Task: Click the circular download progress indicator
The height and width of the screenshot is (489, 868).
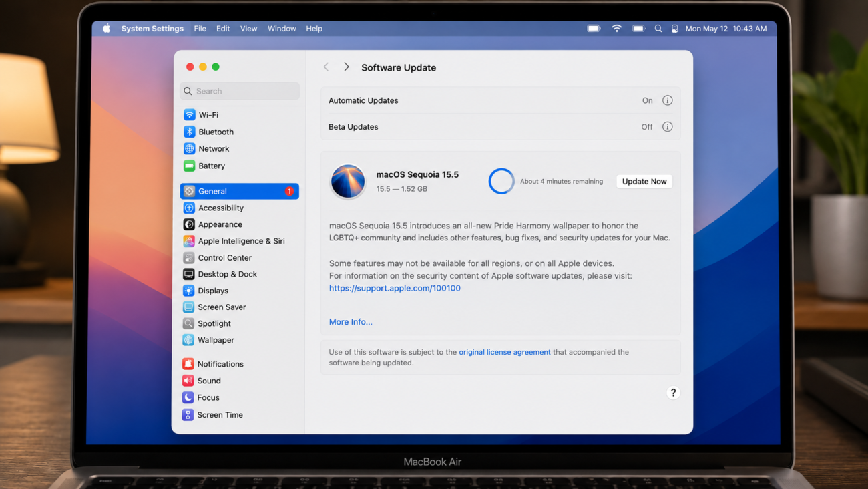Action: tap(501, 181)
